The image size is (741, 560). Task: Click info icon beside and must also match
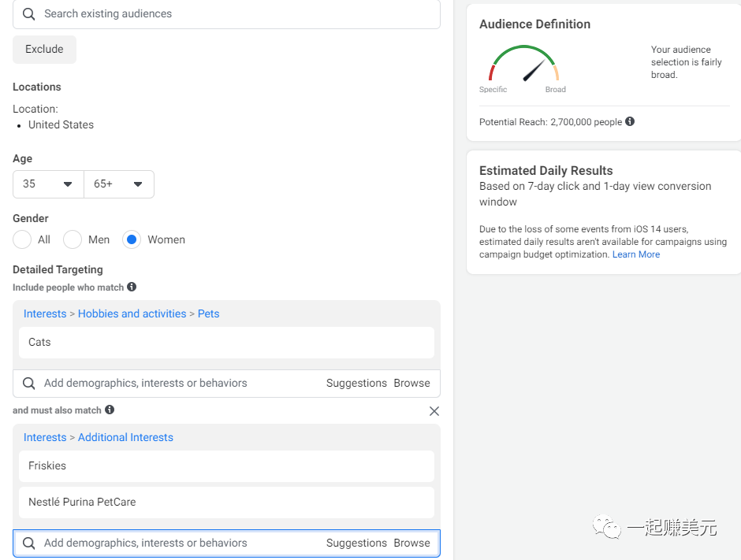click(x=110, y=410)
